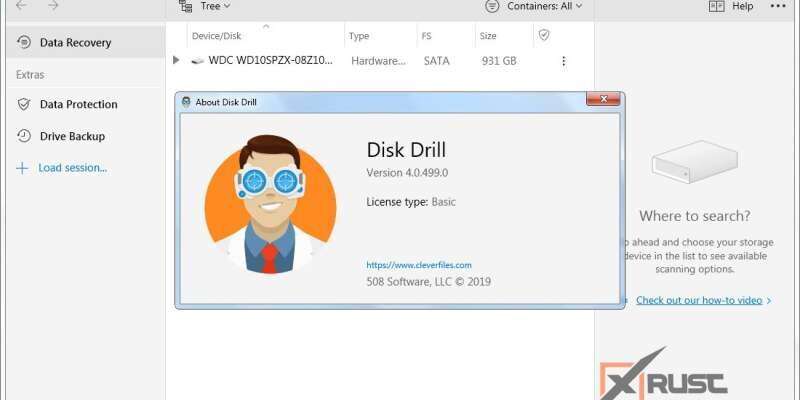Click the Hardware... type cell
The width and height of the screenshot is (800, 400).
(x=379, y=61)
